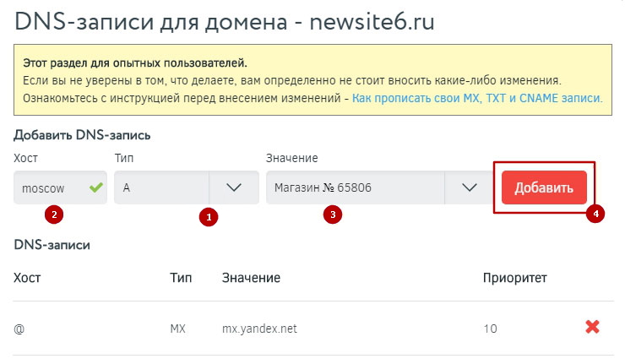Delete the mx.yandex.net MX record
This screenshot has height=364, width=625.
[592, 327]
